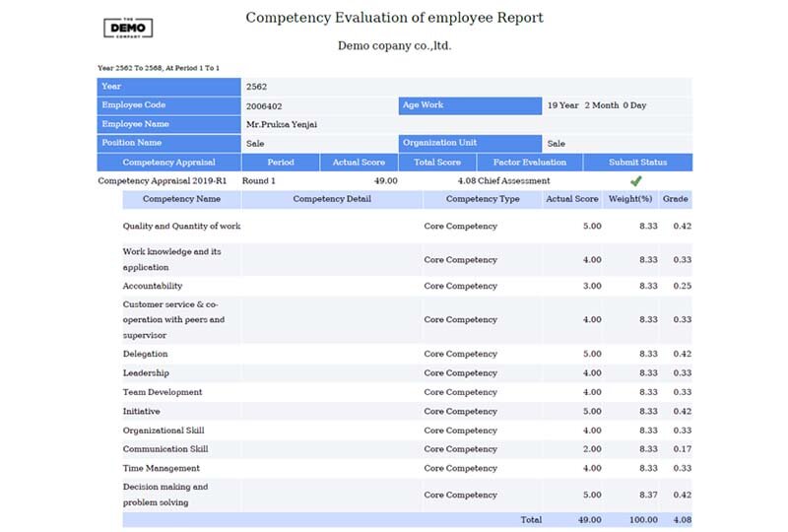
Task: Click the Competency Name column header
Action: 181,199
